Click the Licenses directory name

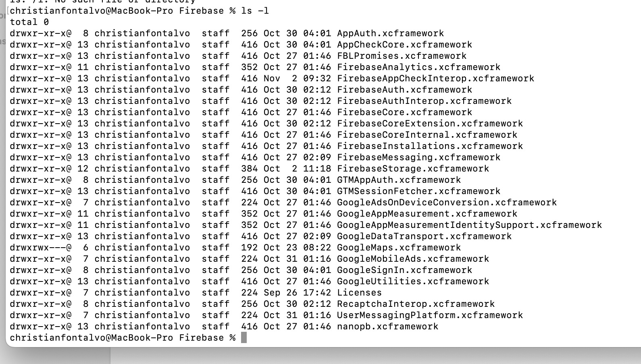coord(359,293)
